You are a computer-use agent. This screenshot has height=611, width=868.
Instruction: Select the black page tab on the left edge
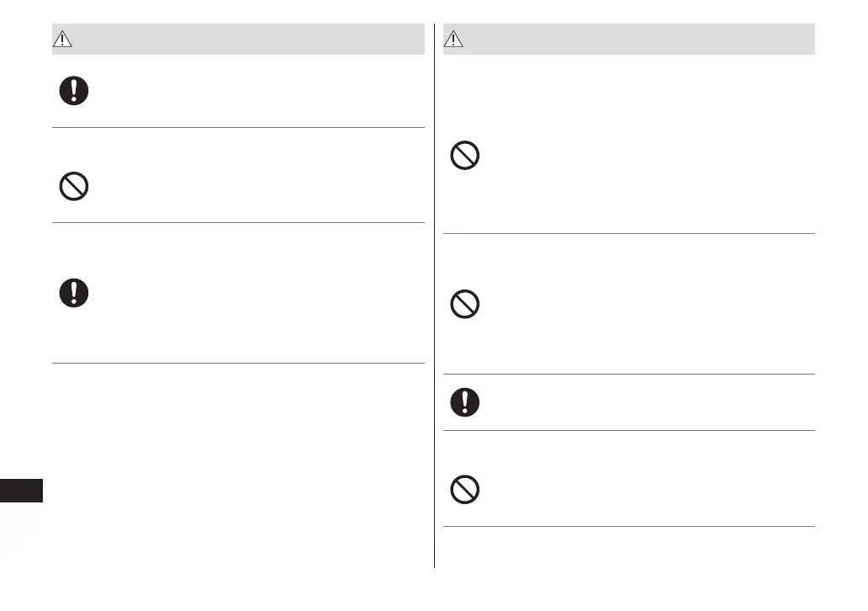(x=21, y=490)
